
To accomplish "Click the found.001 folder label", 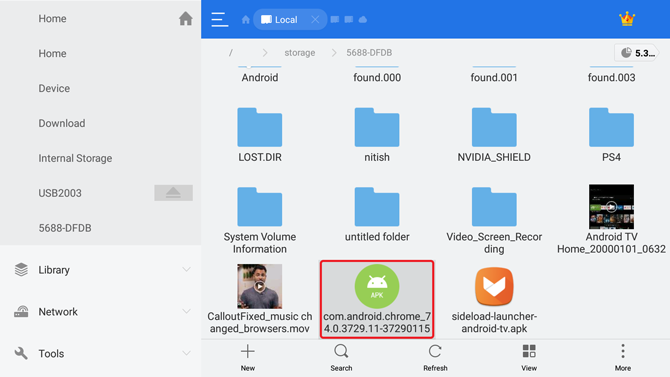I will click(x=494, y=77).
